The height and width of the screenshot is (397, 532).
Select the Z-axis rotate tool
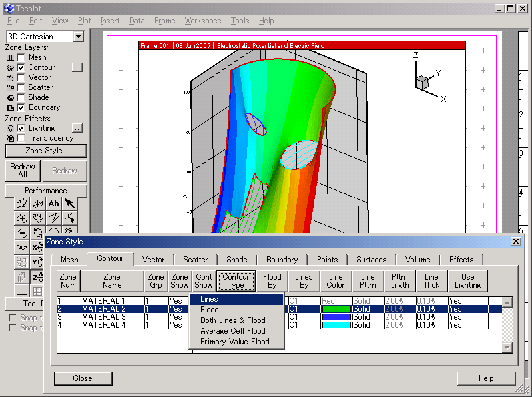click(x=37, y=276)
